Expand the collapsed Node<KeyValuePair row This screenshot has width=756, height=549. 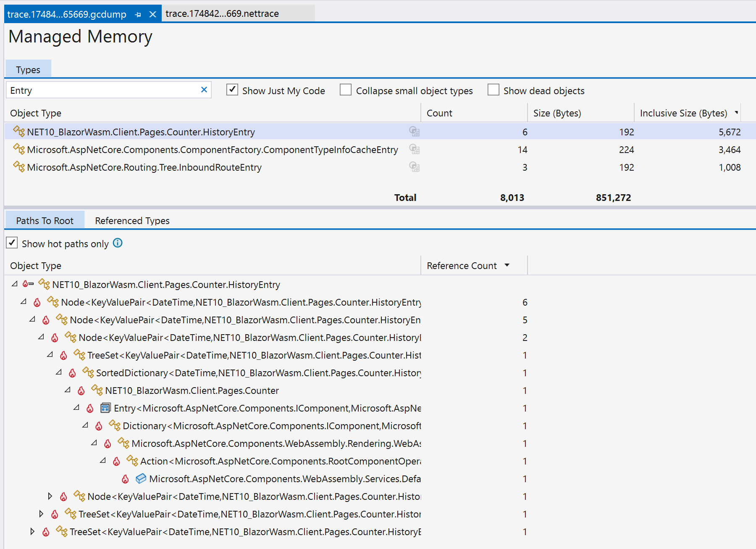pyautogui.click(x=50, y=496)
